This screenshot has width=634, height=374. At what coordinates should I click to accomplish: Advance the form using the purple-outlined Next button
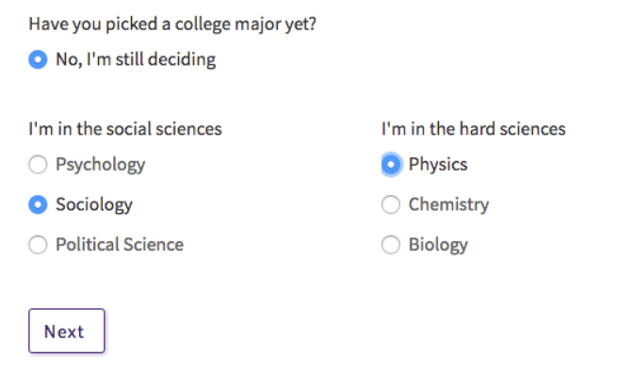pyautogui.click(x=67, y=331)
